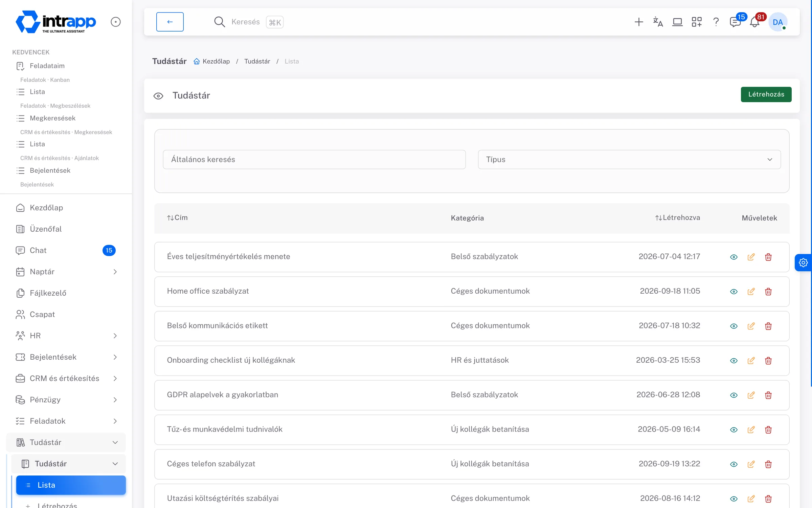The height and width of the screenshot is (508, 812).
Task: Click the back arrow button
Action: (170, 22)
